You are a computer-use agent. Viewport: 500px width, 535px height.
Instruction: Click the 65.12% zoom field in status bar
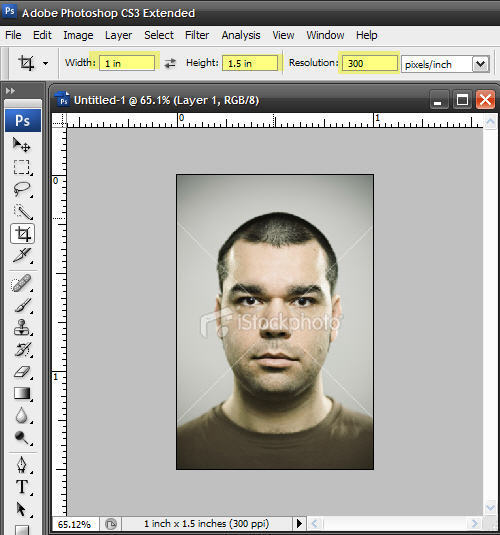click(75, 524)
